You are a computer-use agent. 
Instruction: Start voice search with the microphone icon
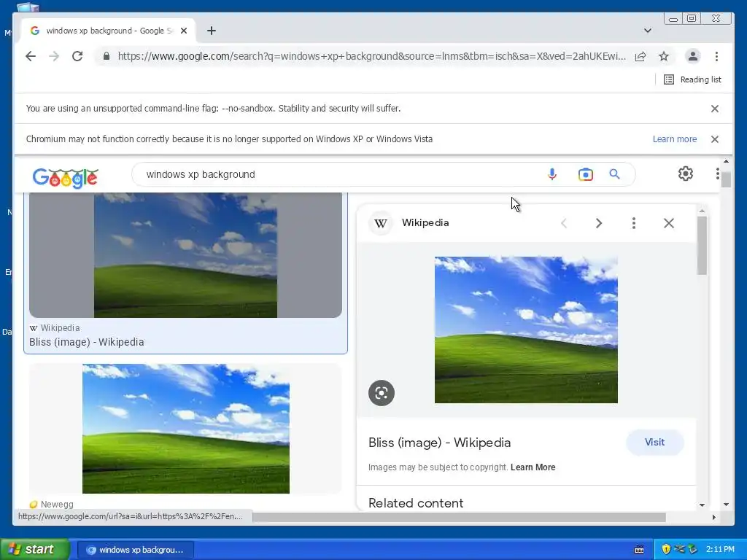[x=552, y=174]
